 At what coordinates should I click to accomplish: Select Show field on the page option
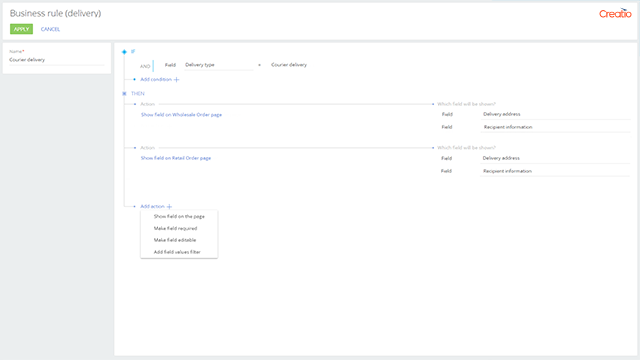click(x=179, y=216)
